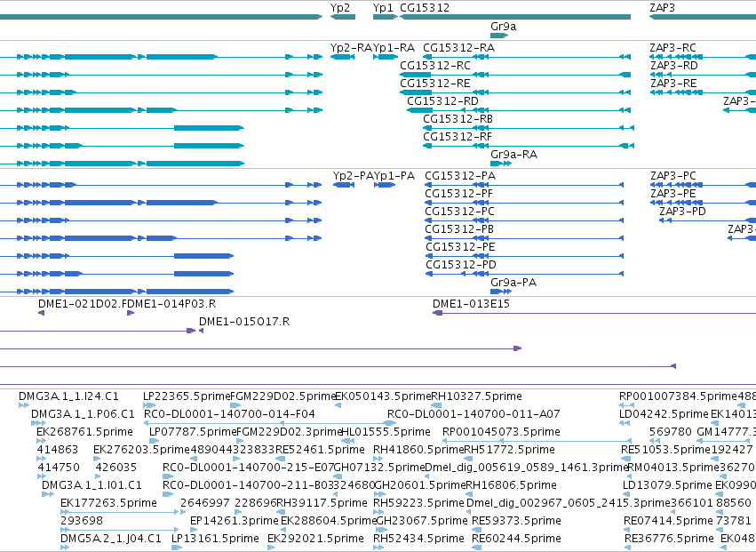Select the CG15312-RB transcript label

(458, 119)
